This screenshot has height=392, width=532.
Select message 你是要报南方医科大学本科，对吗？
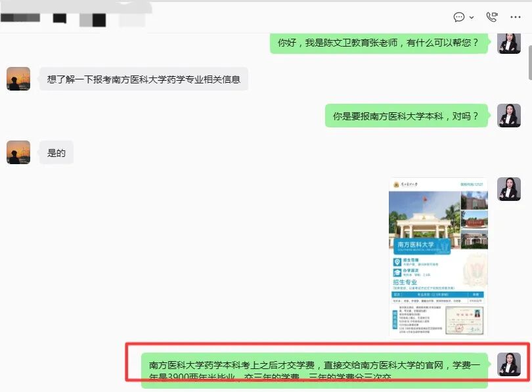point(406,116)
